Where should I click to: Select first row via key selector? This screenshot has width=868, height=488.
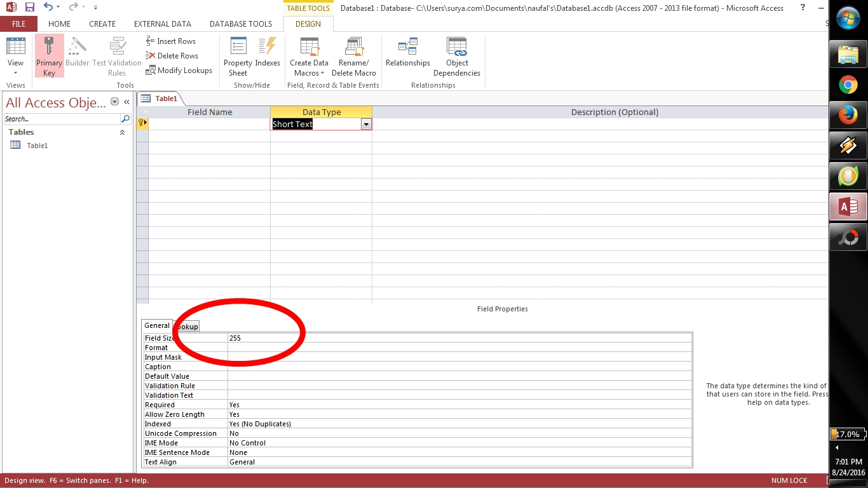142,124
